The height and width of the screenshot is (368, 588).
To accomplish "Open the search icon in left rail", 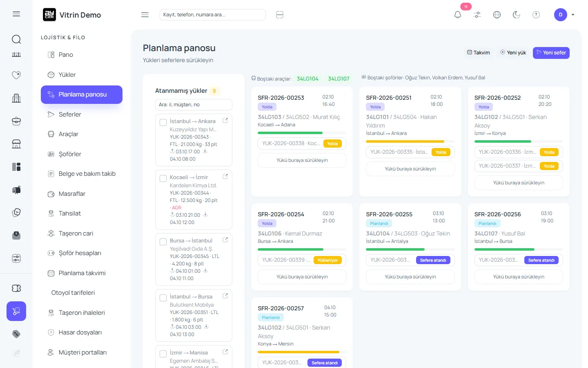I will point(16,39).
